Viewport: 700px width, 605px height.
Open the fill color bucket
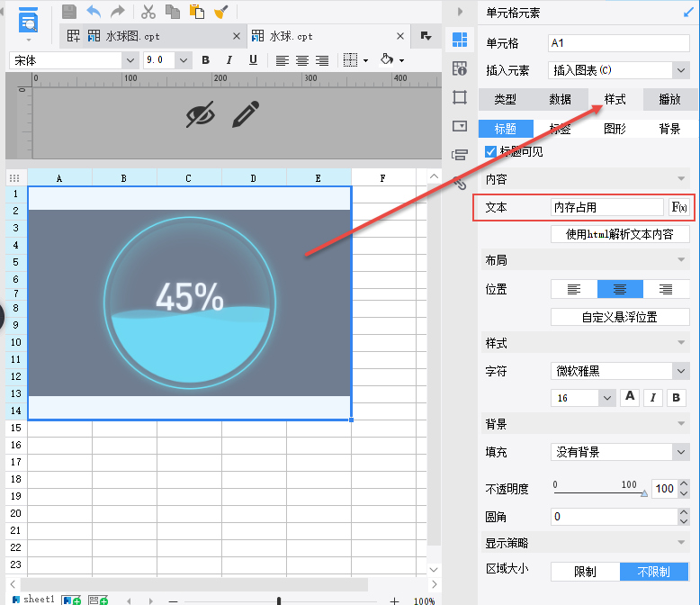coord(387,59)
